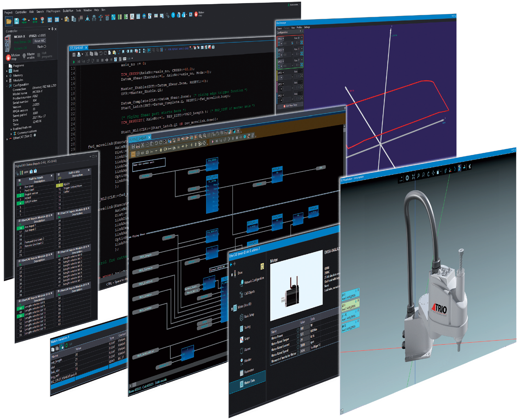This screenshot has width=519, height=420.
Task: Collapse the Motor (Axis (0)) node
Action: 232,309
